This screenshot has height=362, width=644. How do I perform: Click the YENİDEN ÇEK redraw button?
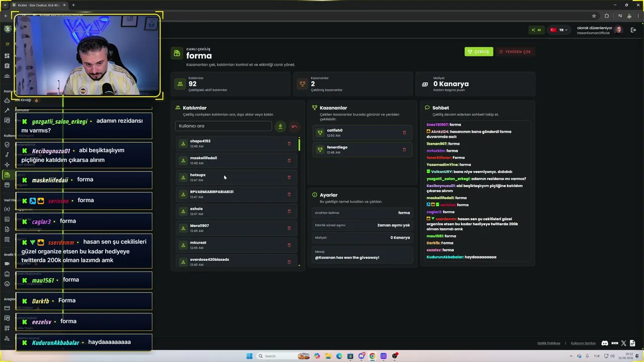click(x=515, y=52)
